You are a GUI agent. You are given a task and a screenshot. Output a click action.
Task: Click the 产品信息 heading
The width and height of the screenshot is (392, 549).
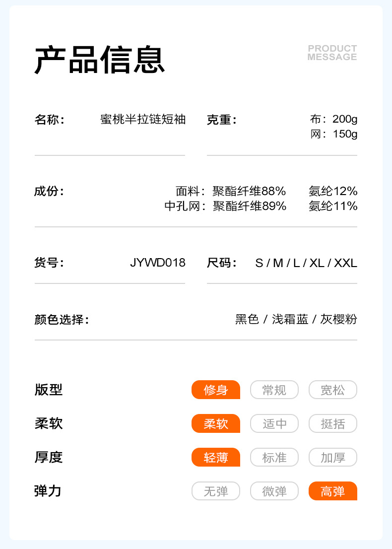coord(100,61)
